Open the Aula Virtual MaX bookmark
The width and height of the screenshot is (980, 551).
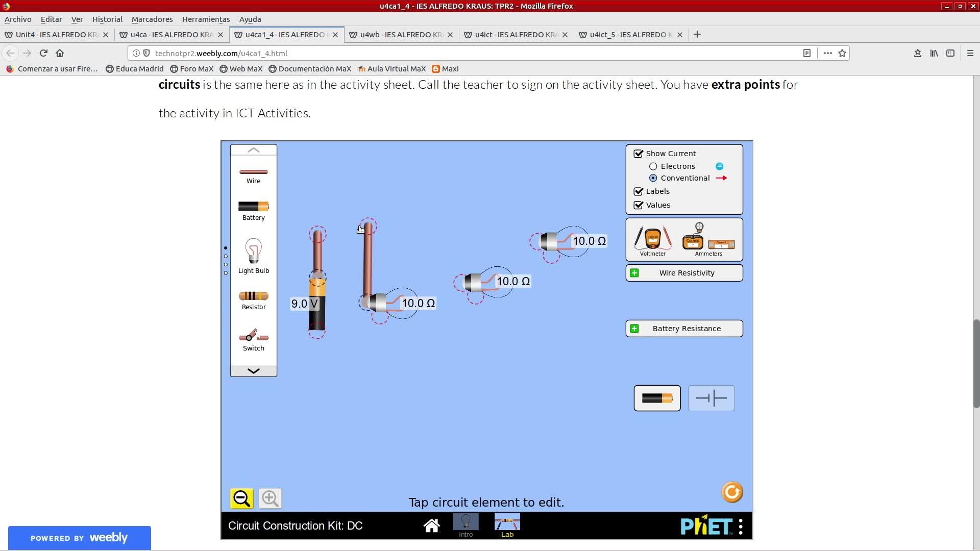point(391,69)
